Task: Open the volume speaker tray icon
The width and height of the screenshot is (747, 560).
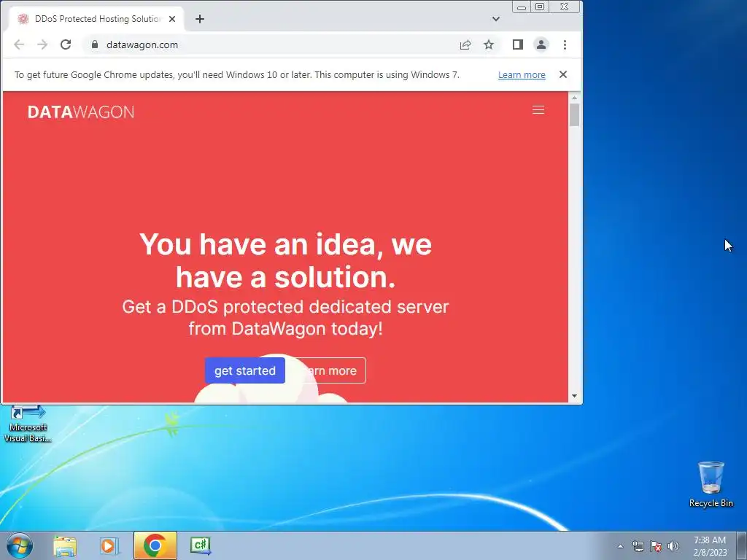Action: tap(673, 546)
